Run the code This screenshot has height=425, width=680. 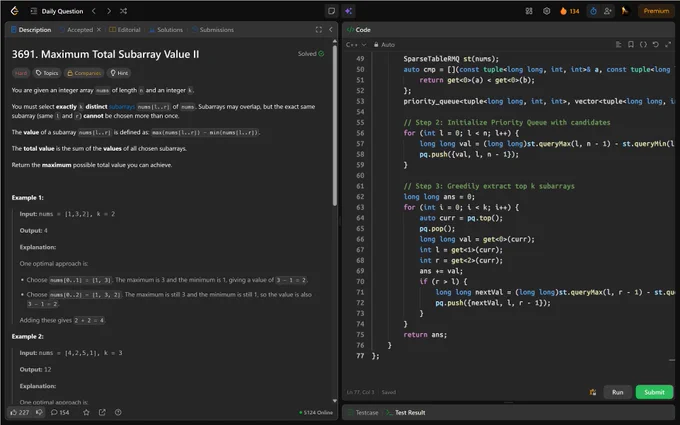point(618,392)
